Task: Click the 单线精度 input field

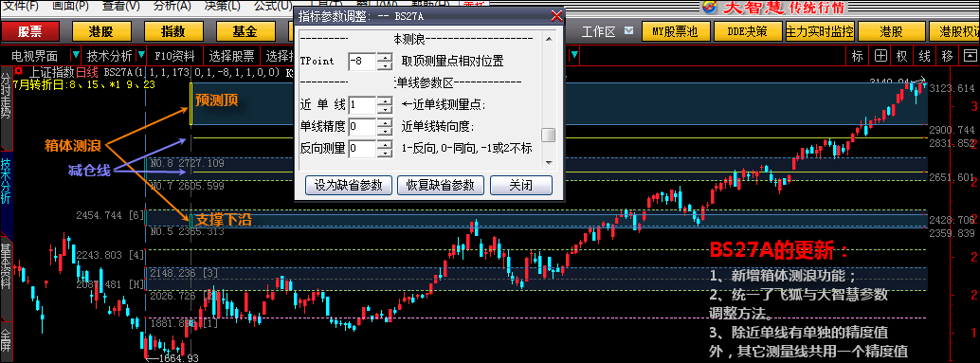Action: (362, 127)
